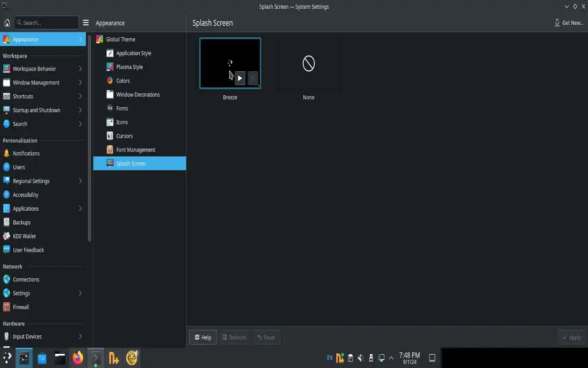Select the Appearance category in the sidebar
This screenshot has width=588, height=368.
(x=43, y=40)
